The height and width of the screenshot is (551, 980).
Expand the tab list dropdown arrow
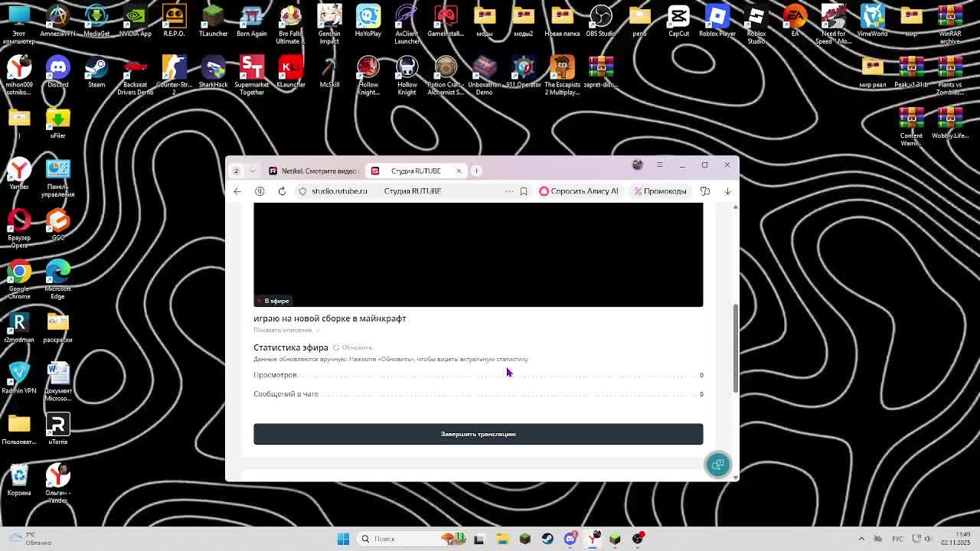[x=252, y=171]
